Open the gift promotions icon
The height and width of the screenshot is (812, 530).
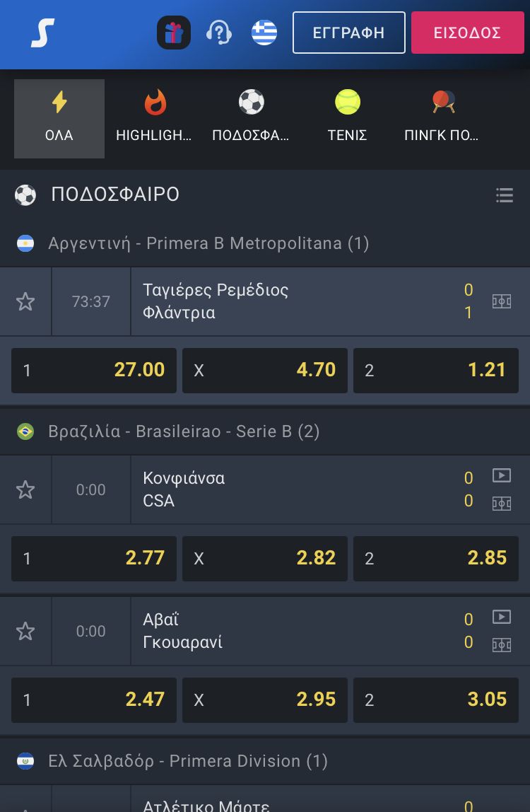[174, 33]
